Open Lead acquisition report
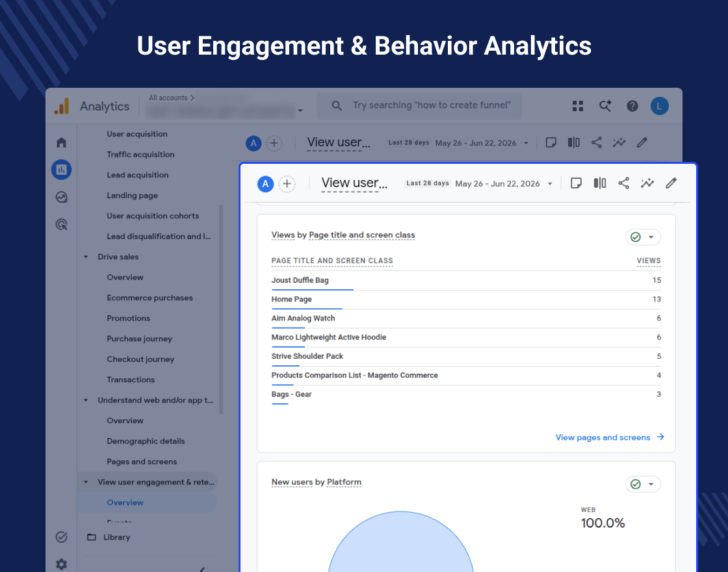Image resolution: width=728 pixels, height=572 pixels. [x=137, y=175]
